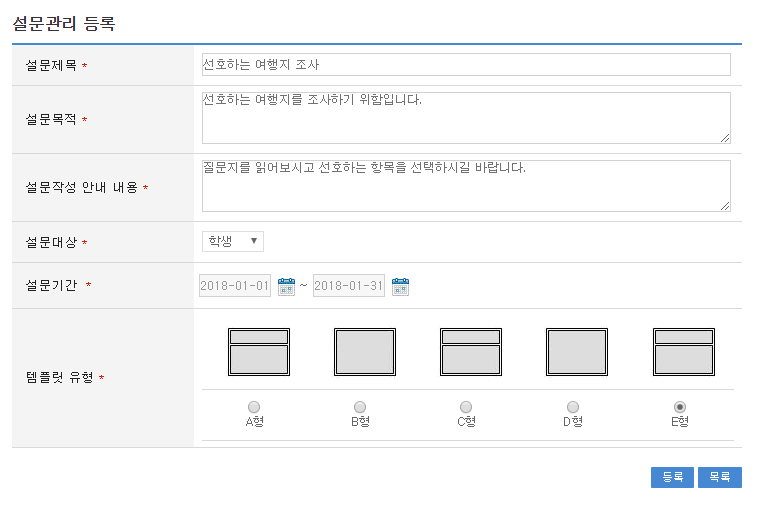The height and width of the screenshot is (508, 764).
Task: Click the A형 template layout thumbnail
Action: (259, 352)
